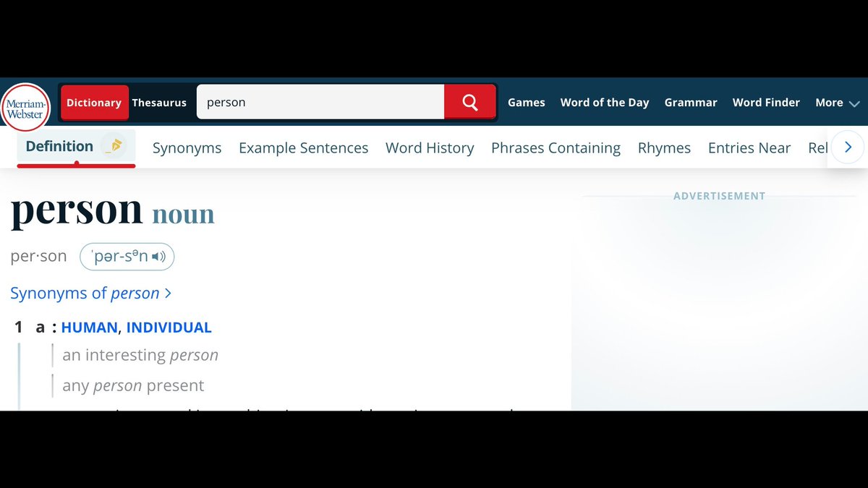
Task: Switch to Thesaurus mode
Action: 159,103
